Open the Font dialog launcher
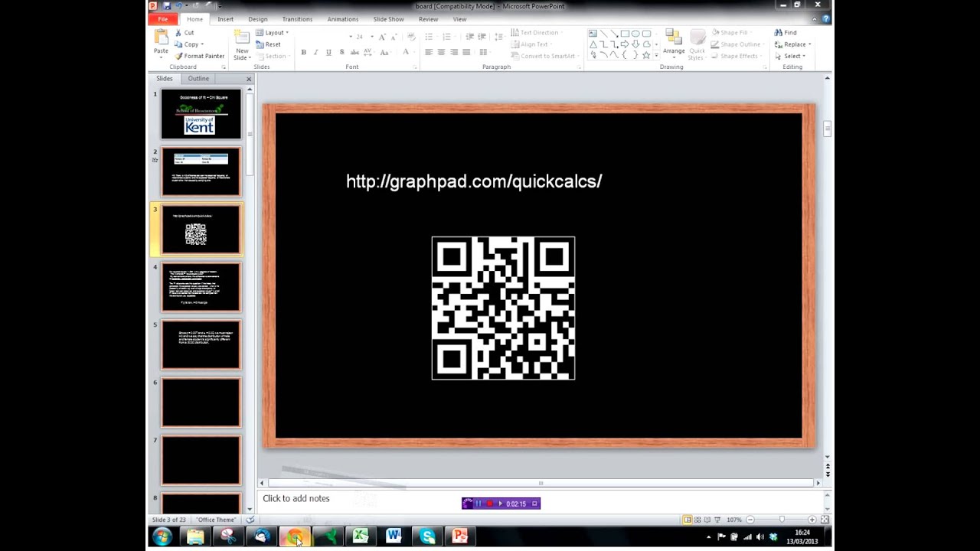 point(416,67)
